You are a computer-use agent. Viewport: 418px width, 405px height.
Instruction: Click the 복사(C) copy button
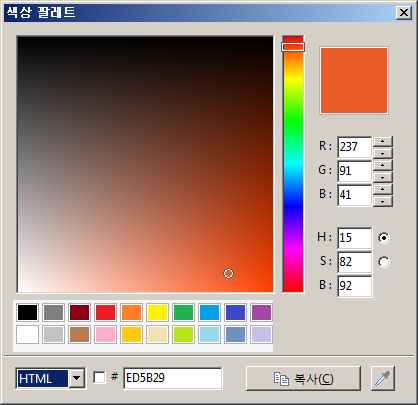click(x=303, y=378)
